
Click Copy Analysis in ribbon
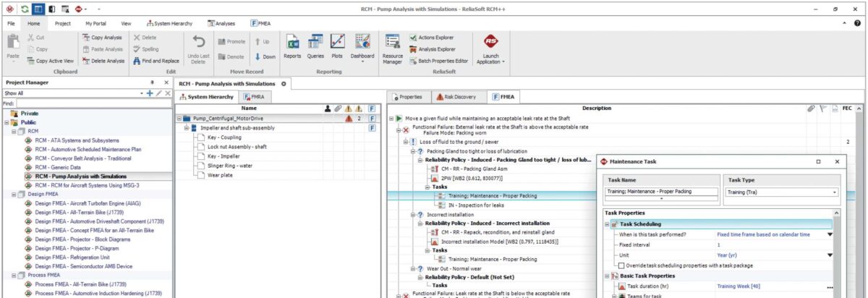[x=101, y=37]
